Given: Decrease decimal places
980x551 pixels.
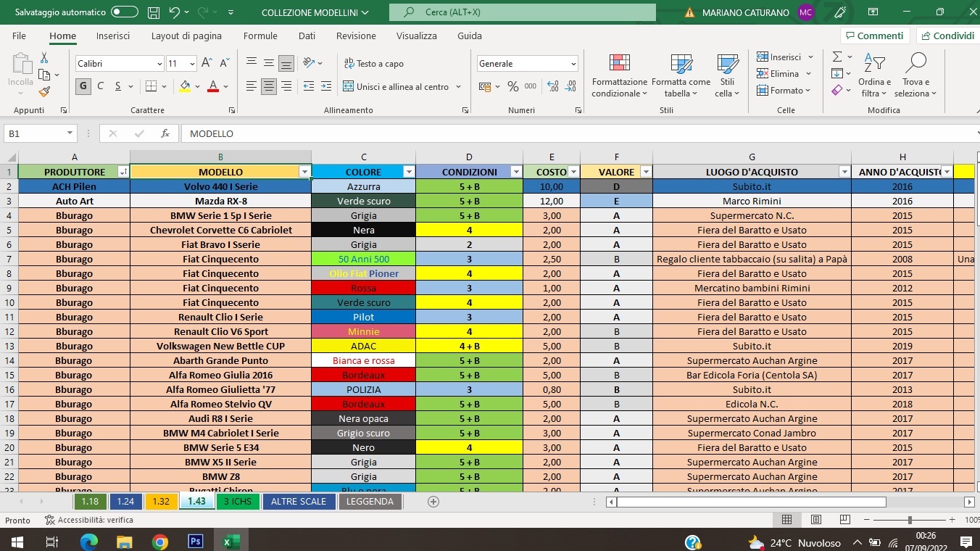Looking at the screenshot, I should point(570,86).
